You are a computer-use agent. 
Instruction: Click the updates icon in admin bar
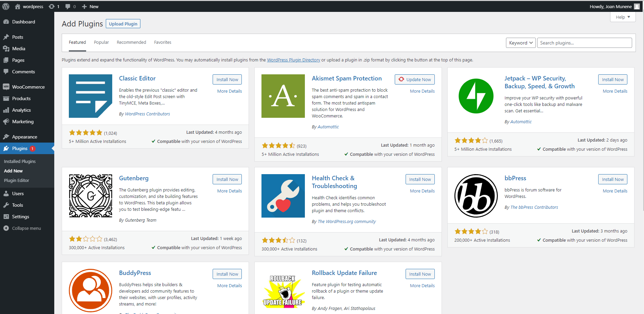click(52, 6)
